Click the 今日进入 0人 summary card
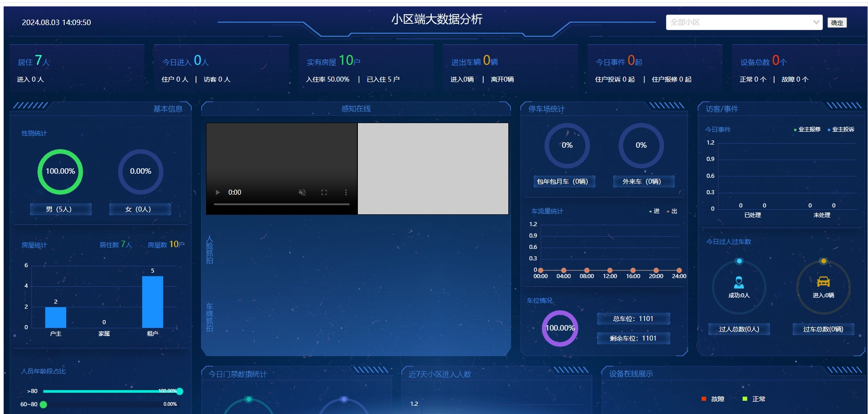The image size is (868, 414). pyautogui.click(x=221, y=68)
